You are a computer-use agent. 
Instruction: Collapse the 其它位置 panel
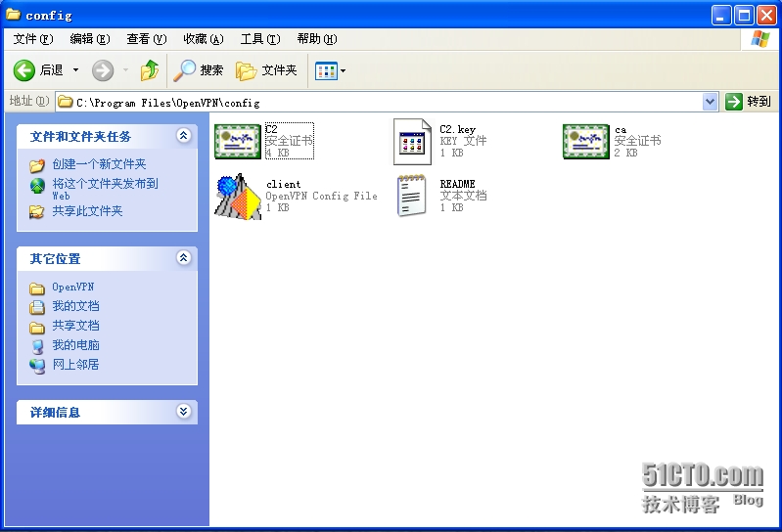[x=184, y=258]
